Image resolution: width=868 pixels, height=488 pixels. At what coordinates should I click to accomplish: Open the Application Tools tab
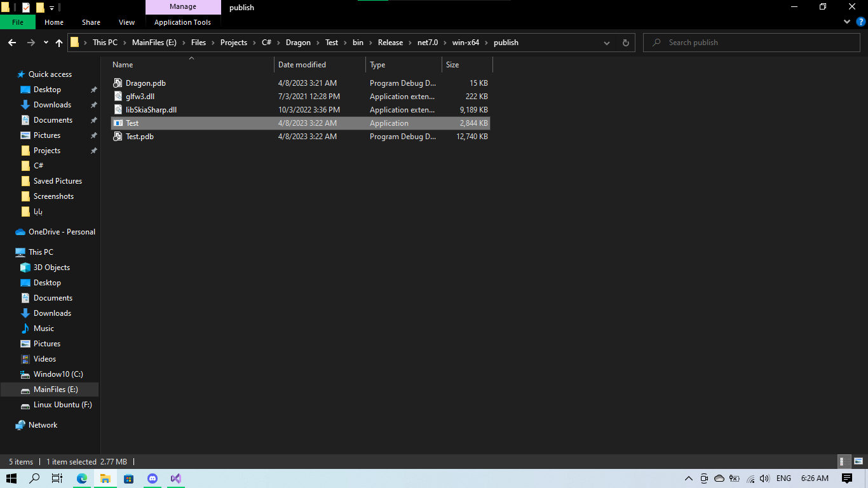182,22
